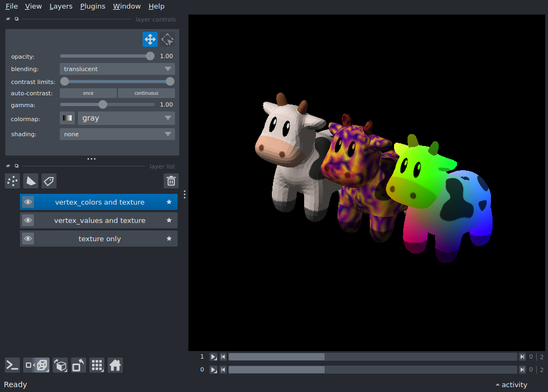
Task: Create a new shapes layer
Action: pyautogui.click(x=31, y=181)
